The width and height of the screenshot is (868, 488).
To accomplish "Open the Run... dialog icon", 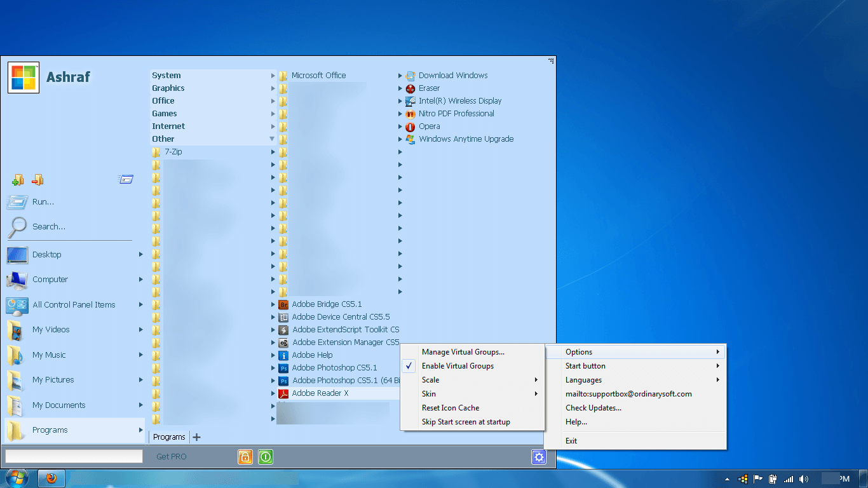I will [17, 202].
